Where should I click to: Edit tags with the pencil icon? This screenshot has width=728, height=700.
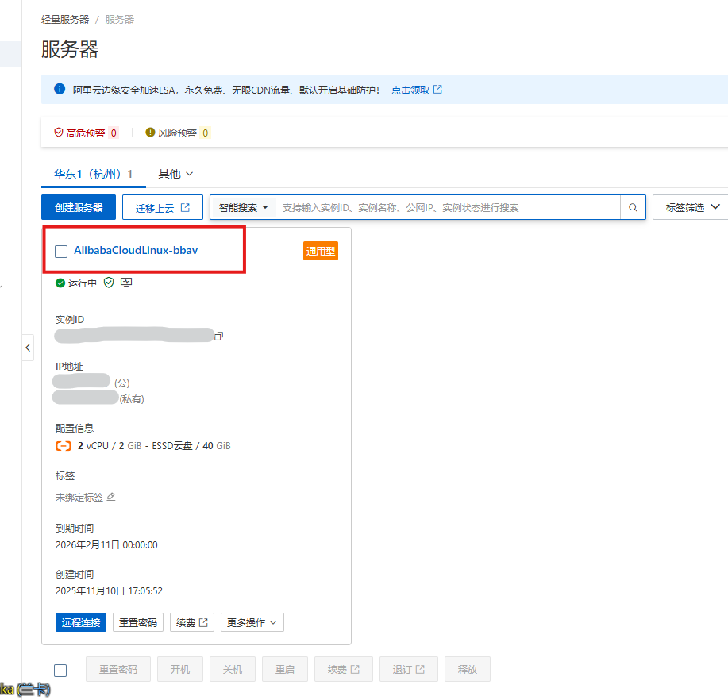(x=111, y=497)
